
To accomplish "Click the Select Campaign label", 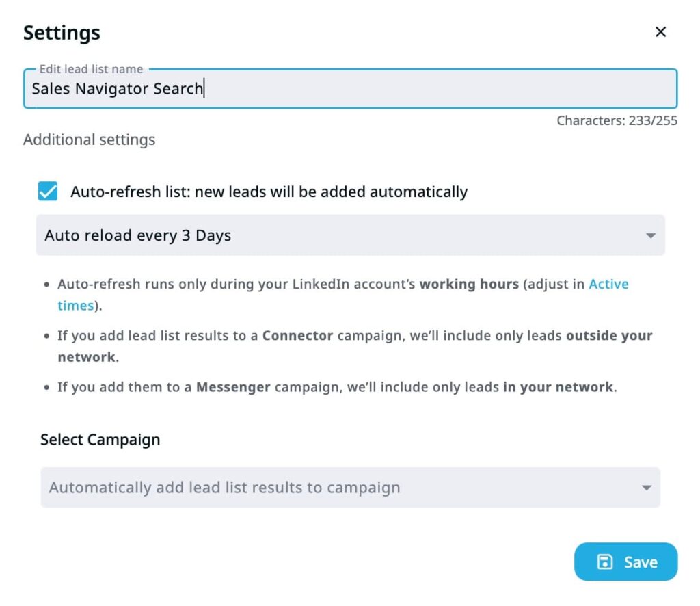I will click(100, 440).
